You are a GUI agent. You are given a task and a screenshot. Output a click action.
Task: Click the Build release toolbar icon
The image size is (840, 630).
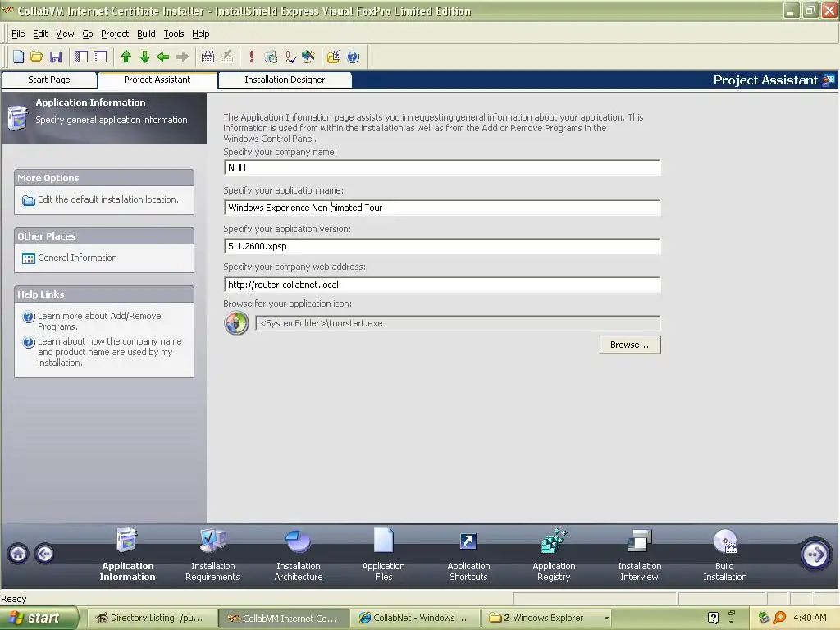[x=208, y=57]
